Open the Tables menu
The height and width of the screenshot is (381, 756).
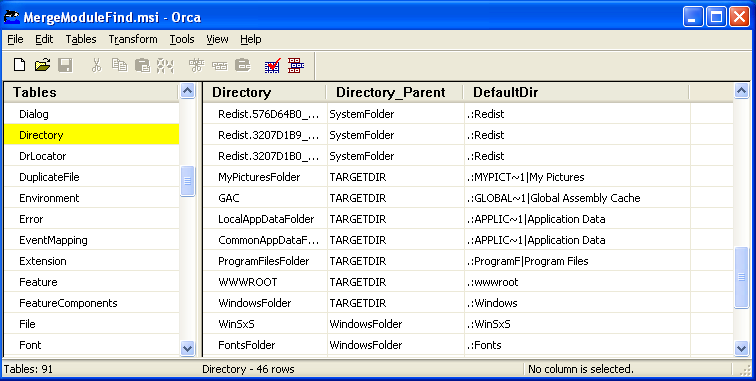pyautogui.click(x=81, y=39)
